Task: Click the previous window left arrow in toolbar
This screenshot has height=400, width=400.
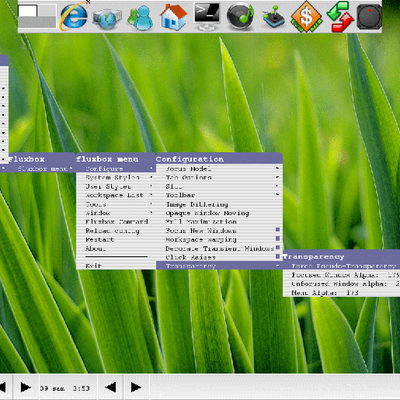Action: 110,387
